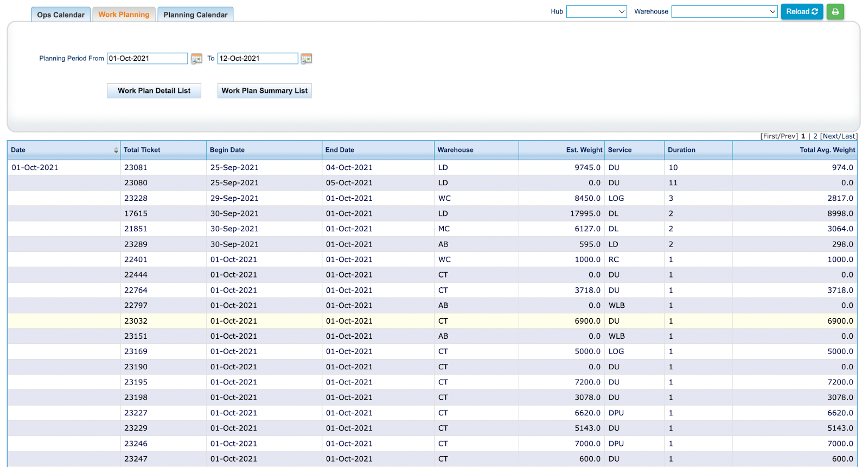Select highlighted ticket 23032

pos(136,321)
